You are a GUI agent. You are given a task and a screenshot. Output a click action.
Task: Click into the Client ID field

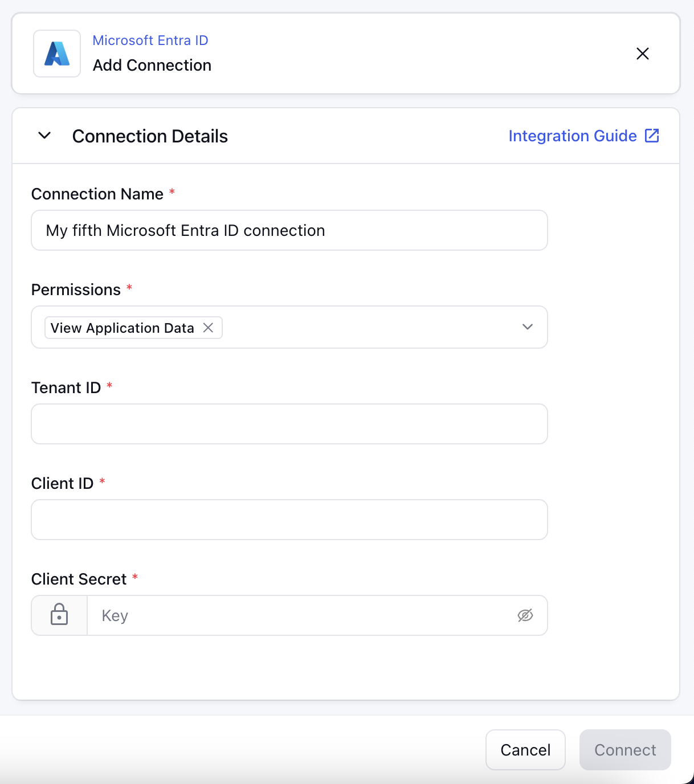click(x=289, y=520)
